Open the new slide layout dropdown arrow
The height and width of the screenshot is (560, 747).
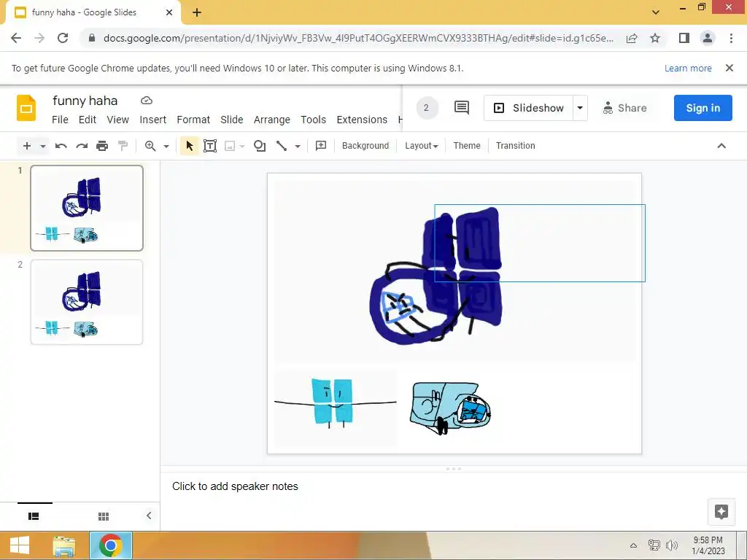pos(43,146)
